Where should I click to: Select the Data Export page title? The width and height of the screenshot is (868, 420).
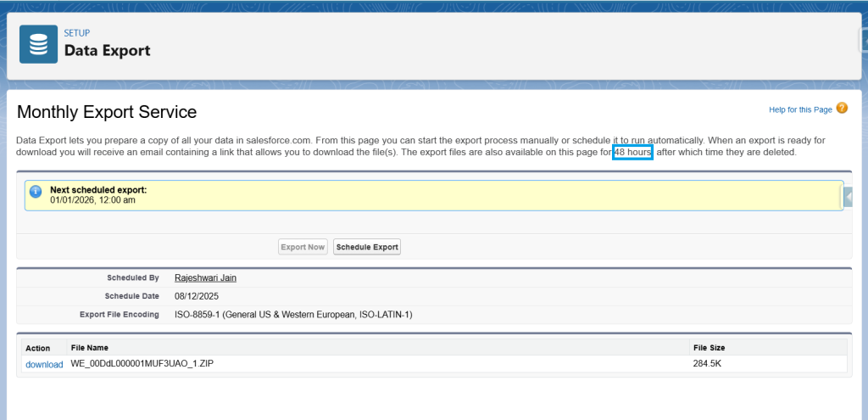click(108, 50)
